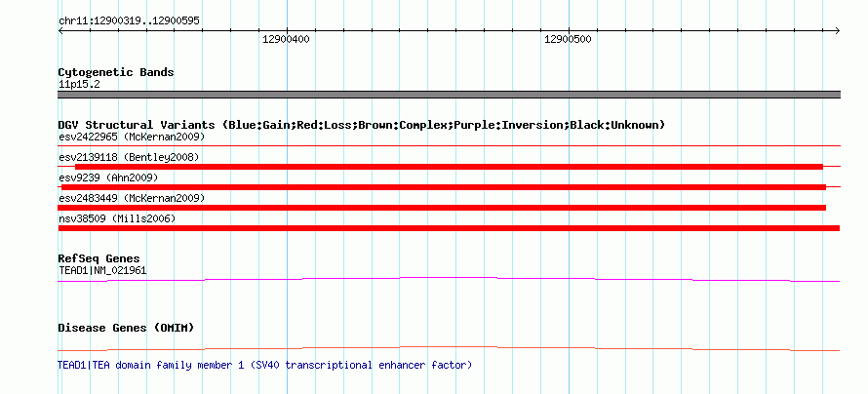Viewport: 868px width, 394px height.
Task: Open variant nsv38509 (Mills2006) label
Action: click(117, 219)
